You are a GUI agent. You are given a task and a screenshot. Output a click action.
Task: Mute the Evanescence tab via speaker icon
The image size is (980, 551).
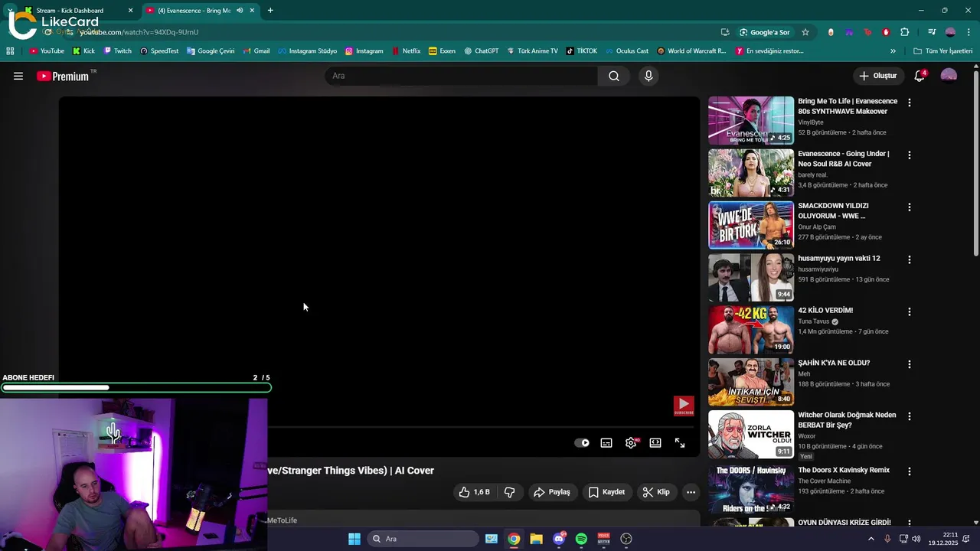240,11
